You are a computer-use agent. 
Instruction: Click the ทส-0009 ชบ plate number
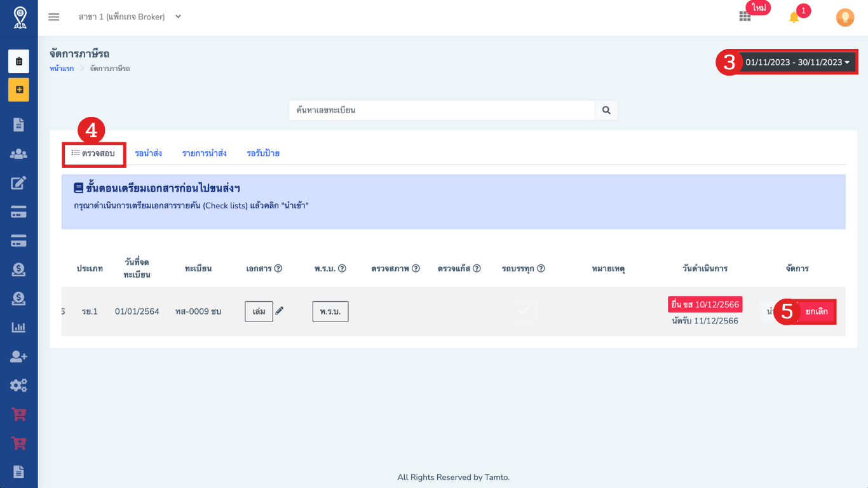198,311
